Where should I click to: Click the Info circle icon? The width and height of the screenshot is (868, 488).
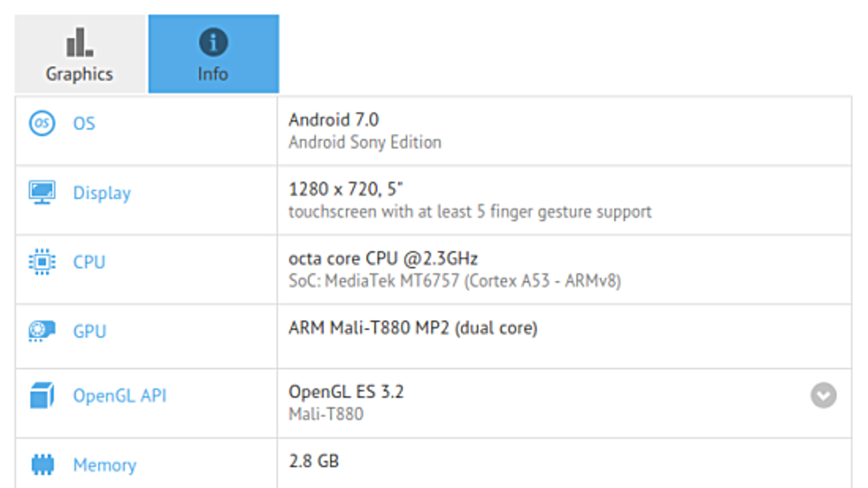(x=213, y=42)
